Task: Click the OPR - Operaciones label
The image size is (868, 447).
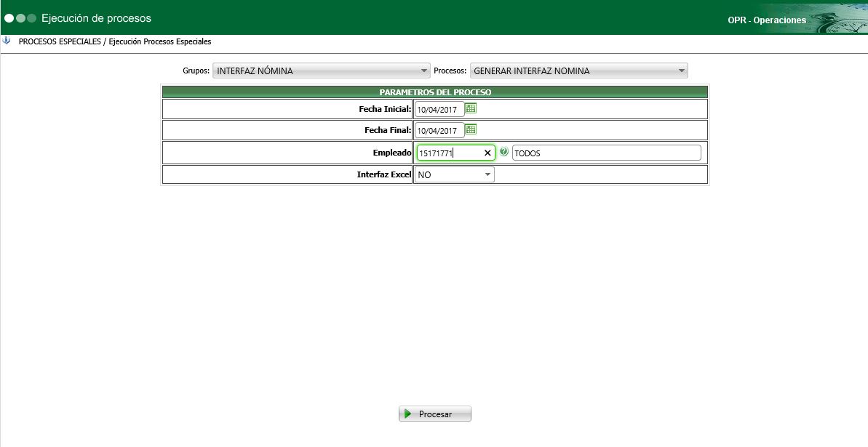Action: pos(768,20)
